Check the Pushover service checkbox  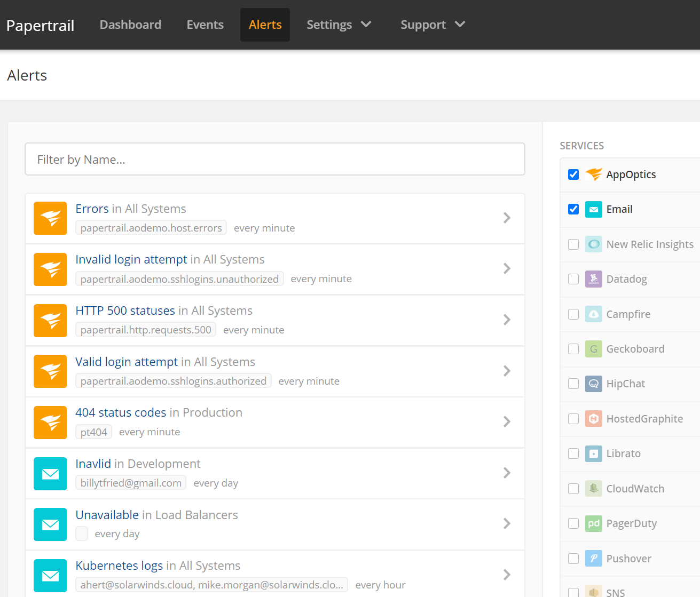point(573,558)
